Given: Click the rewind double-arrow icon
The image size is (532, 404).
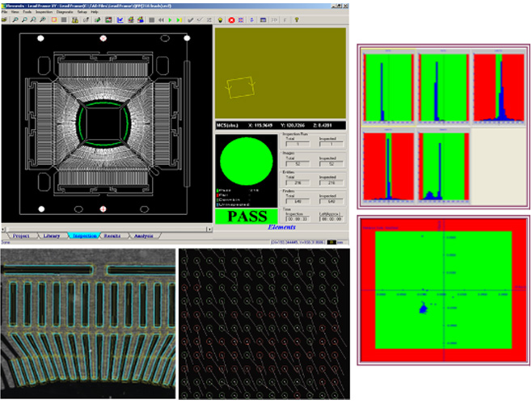Looking at the screenshot, I should (161, 20).
